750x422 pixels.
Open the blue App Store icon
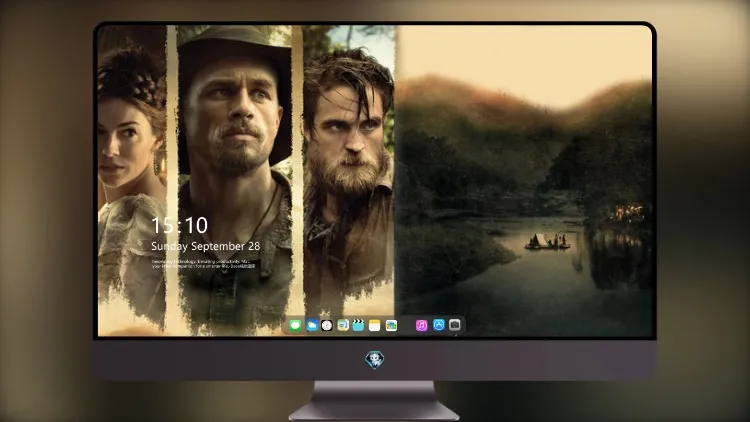pos(439,325)
